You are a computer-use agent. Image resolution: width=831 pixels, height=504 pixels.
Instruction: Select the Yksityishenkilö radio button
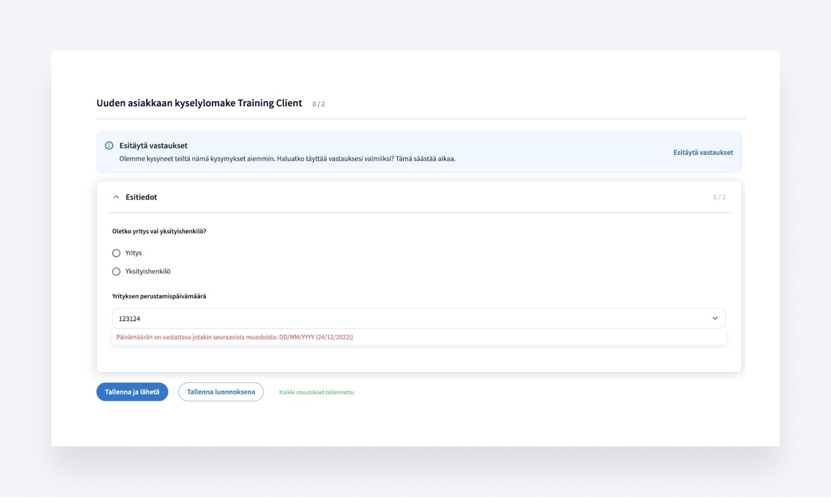tap(116, 272)
